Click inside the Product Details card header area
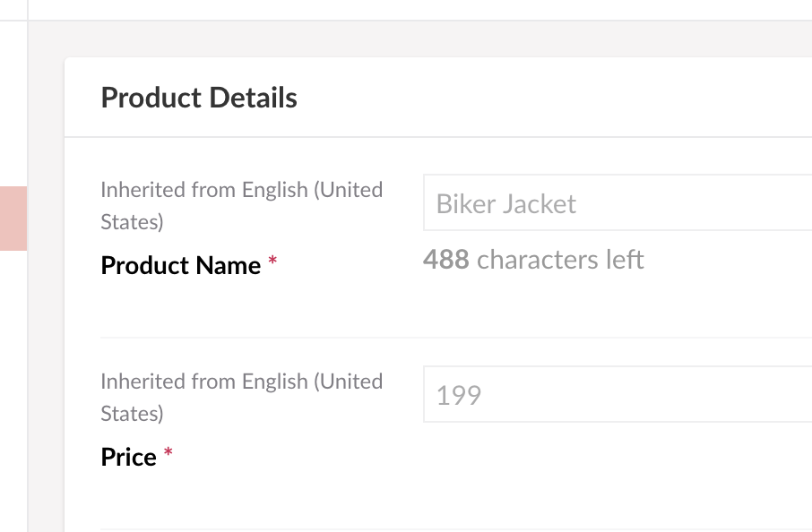The width and height of the screenshot is (812, 532). 448,99
